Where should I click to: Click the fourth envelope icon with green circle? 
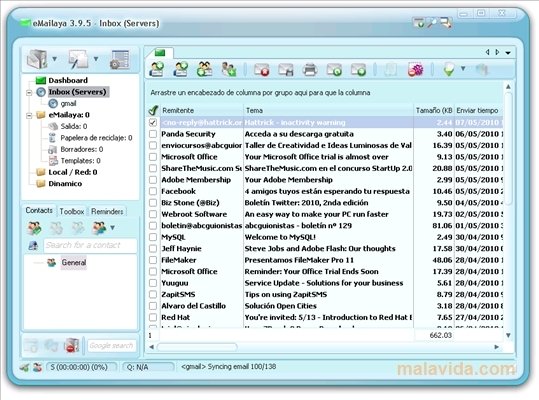(334, 70)
